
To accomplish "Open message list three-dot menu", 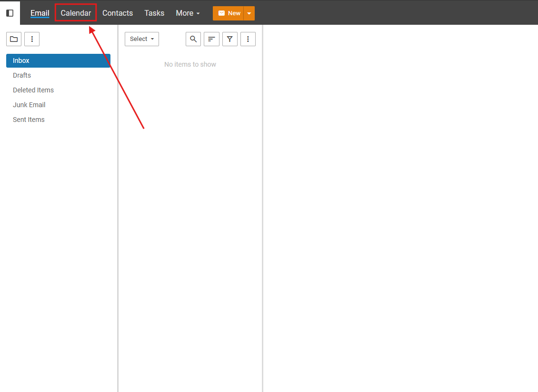I will [248, 39].
